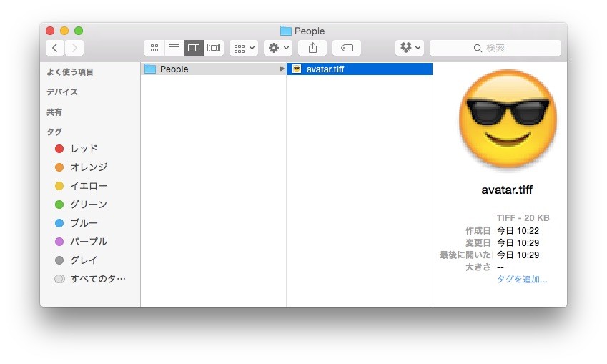Click the デバイス sidebar heading
This screenshot has width=607, height=364.
[62, 92]
